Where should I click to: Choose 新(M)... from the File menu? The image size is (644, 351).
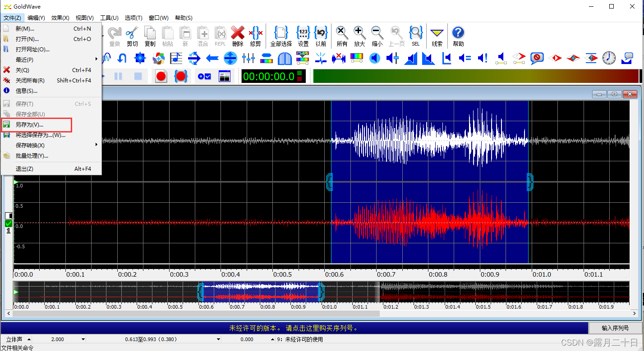coord(51,28)
